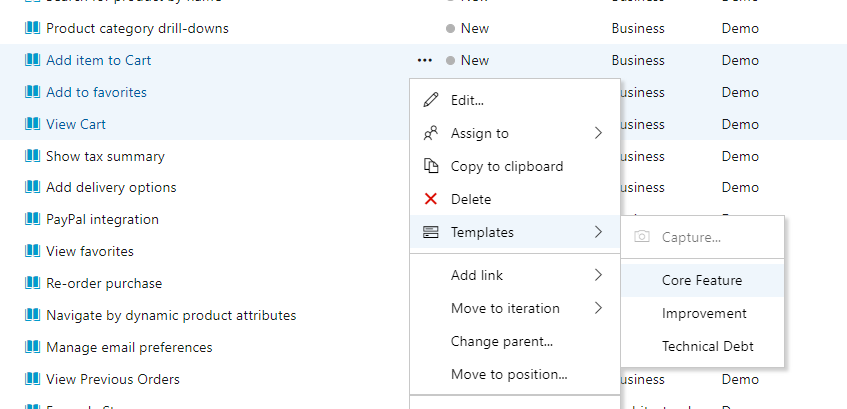Expand the Assign to submenu arrow
The image size is (847, 409).
pyautogui.click(x=598, y=133)
